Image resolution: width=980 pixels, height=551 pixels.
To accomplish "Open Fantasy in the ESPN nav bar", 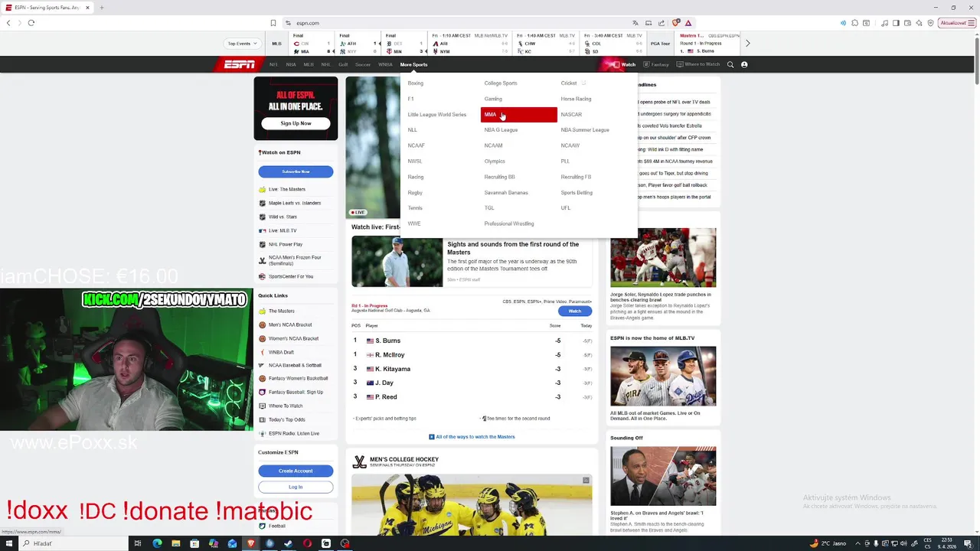I will click(656, 64).
